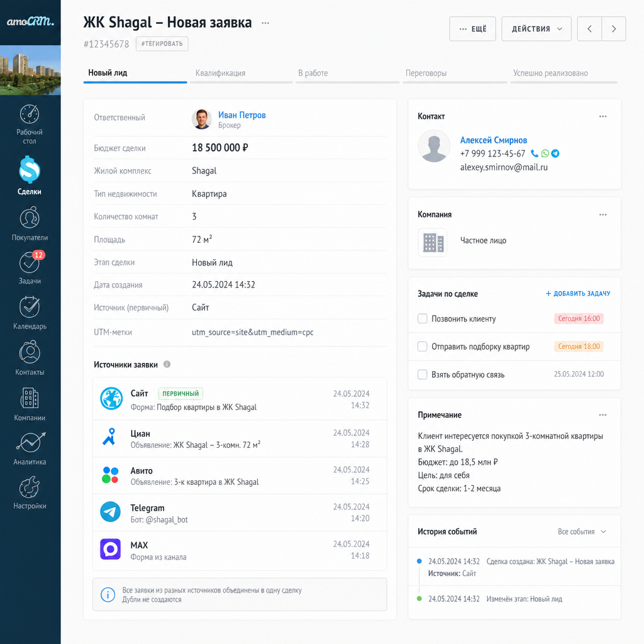Open the Календарь sidebar icon
The image size is (644, 644).
click(x=30, y=307)
